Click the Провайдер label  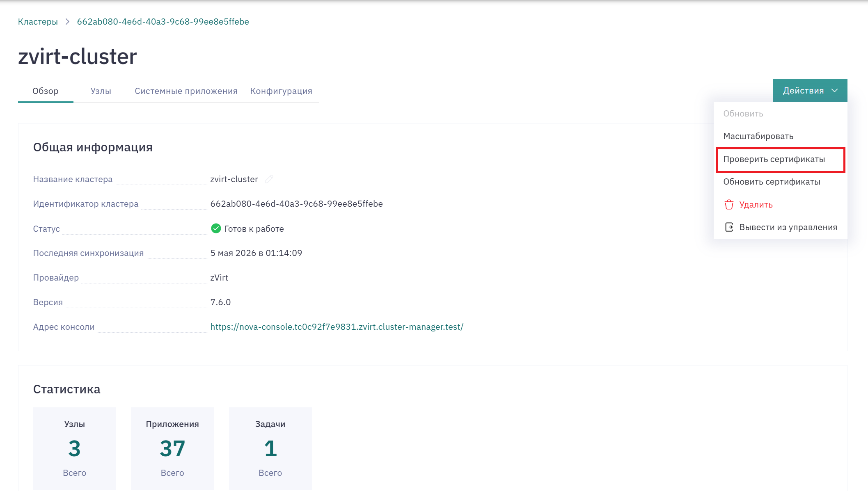(56, 278)
